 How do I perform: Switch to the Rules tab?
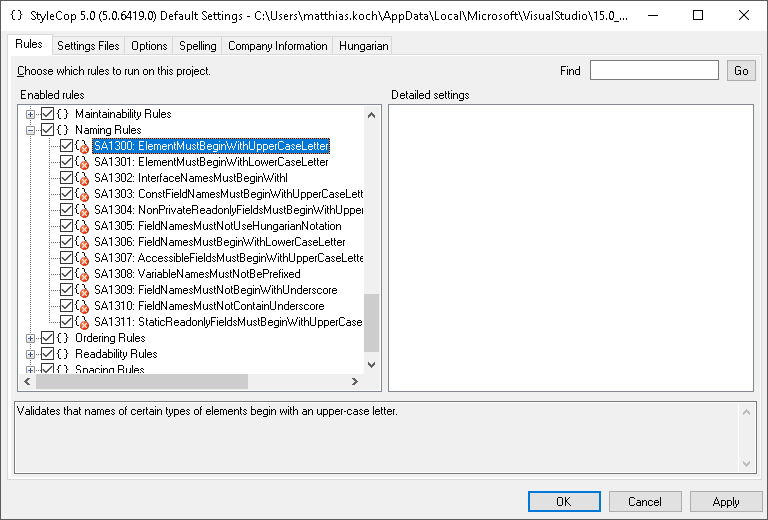29,44
